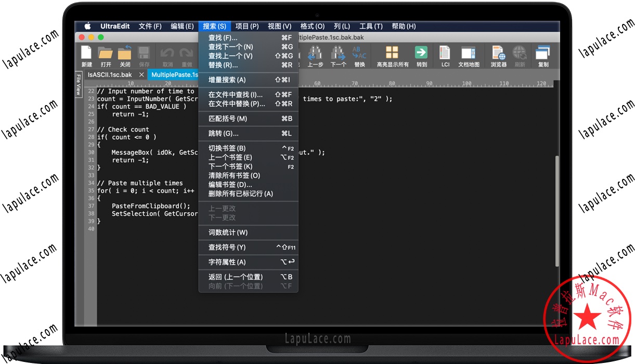Image resolution: width=635 pixels, height=364 pixels.
Task: Open the 工具 (T) menu
Action: point(371,27)
